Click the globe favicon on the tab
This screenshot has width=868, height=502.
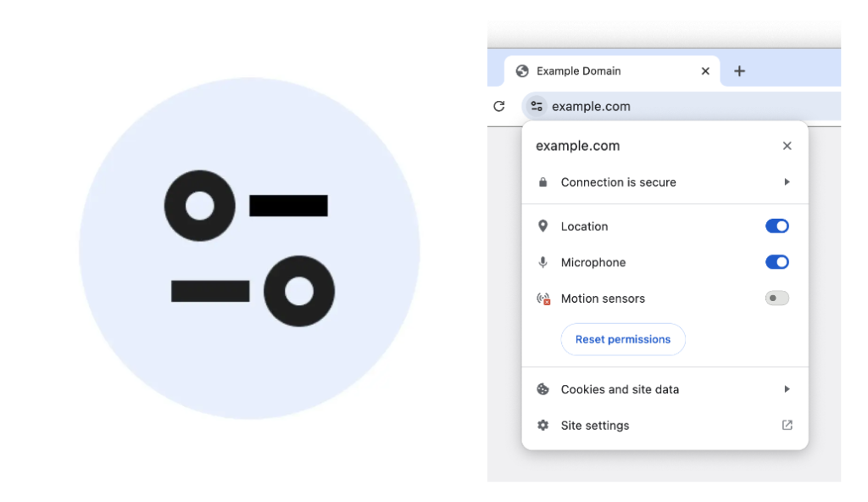point(523,71)
